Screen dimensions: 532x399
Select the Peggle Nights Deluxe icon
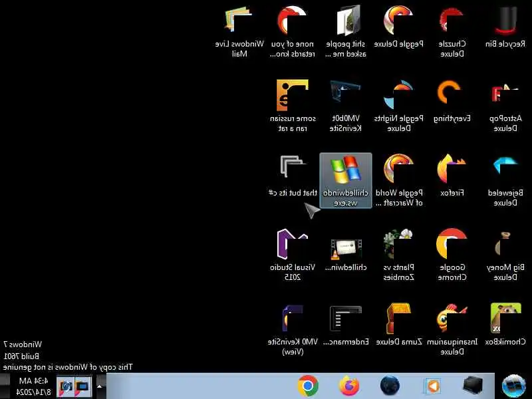tap(398, 106)
